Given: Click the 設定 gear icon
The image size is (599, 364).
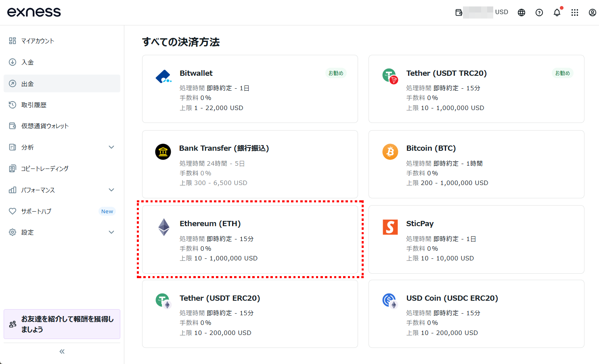Looking at the screenshot, I should click(x=13, y=232).
